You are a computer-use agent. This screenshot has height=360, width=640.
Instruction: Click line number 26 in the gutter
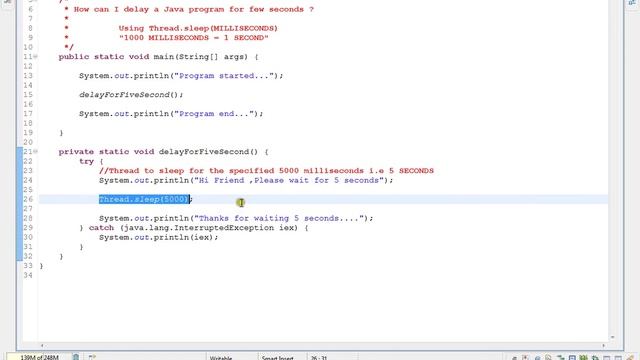[x=28, y=199]
